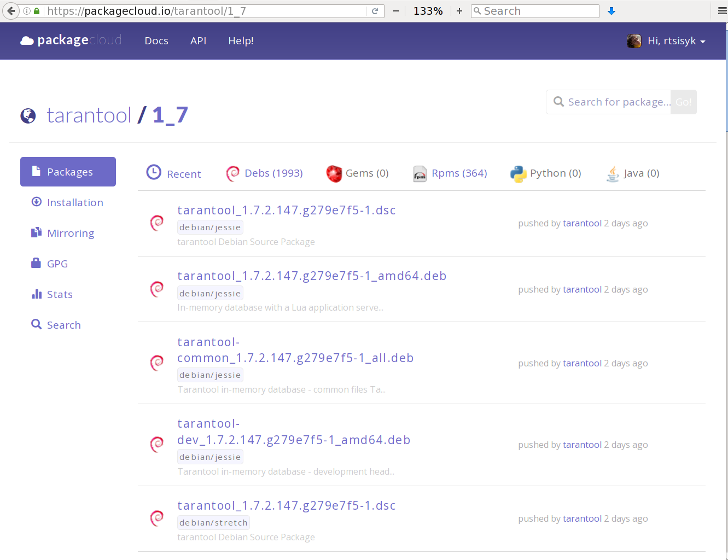Click Debian icon of jessie .dsc row
Image resolution: width=728 pixels, height=560 pixels.
[x=157, y=223]
